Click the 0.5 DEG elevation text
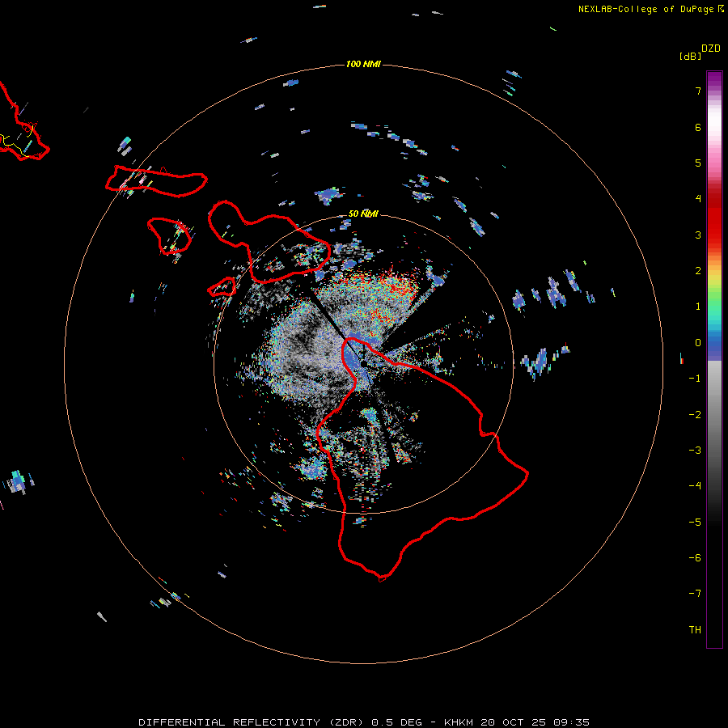The width and height of the screenshot is (728, 728). click(x=397, y=722)
